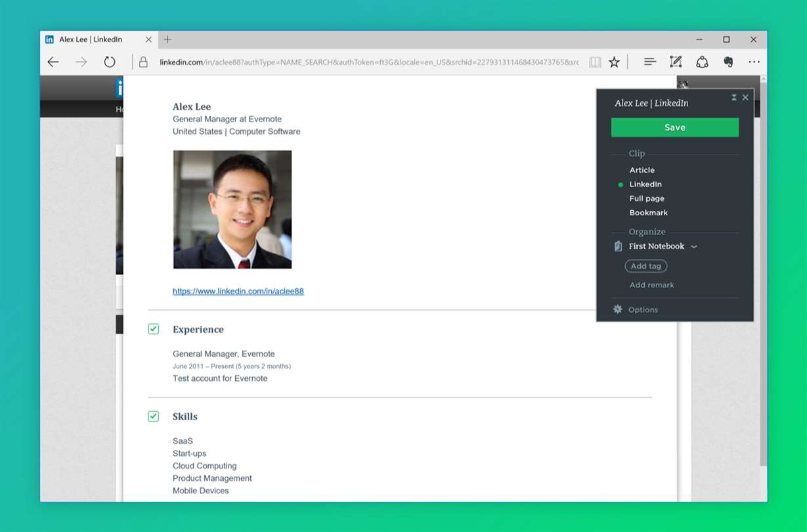Select the Article clip type

[x=642, y=170]
